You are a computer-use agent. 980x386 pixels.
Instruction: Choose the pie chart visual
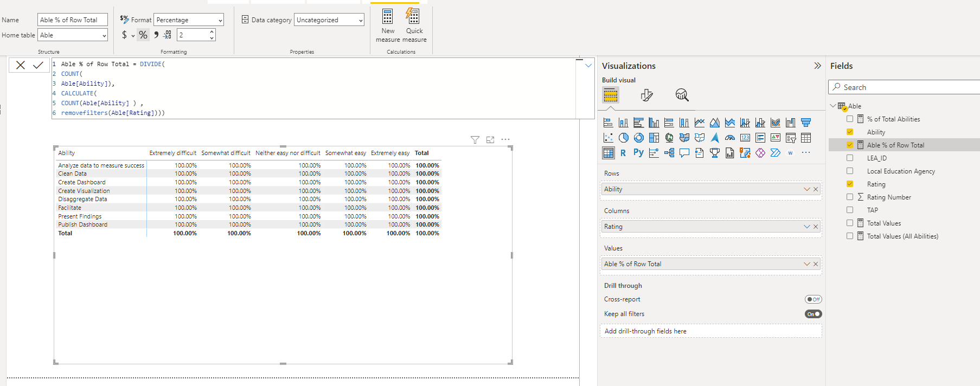[x=623, y=138]
